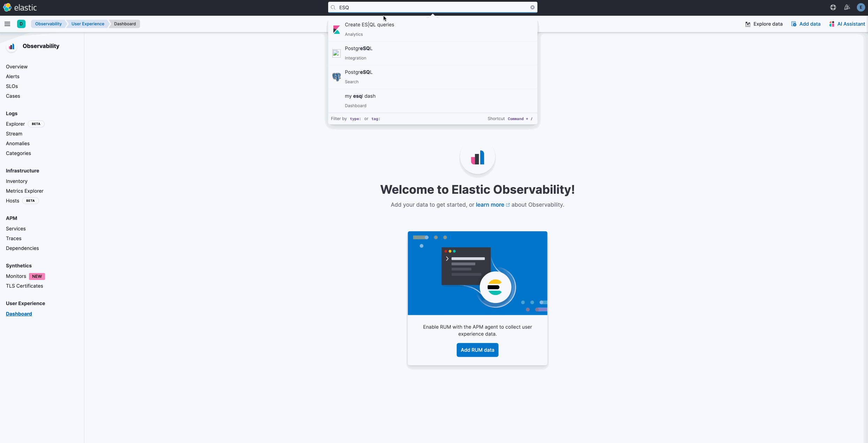Select PostgreSQL Integration search result
The height and width of the screenshot is (443, 868).
tap(431, 53)
